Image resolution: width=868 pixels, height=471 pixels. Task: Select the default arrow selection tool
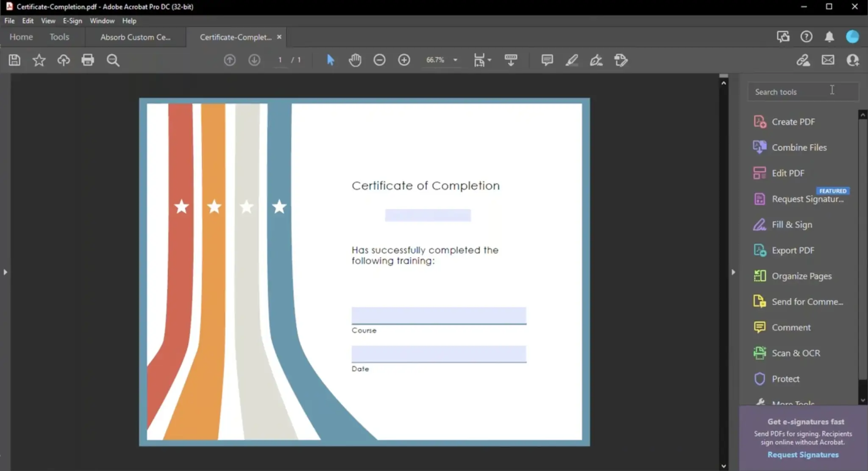pos(330,60)
